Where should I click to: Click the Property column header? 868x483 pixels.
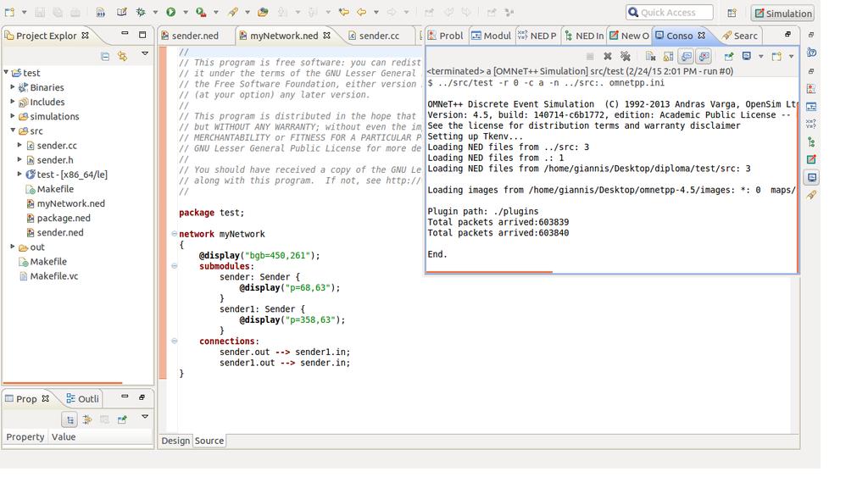[x=25, y=436]
